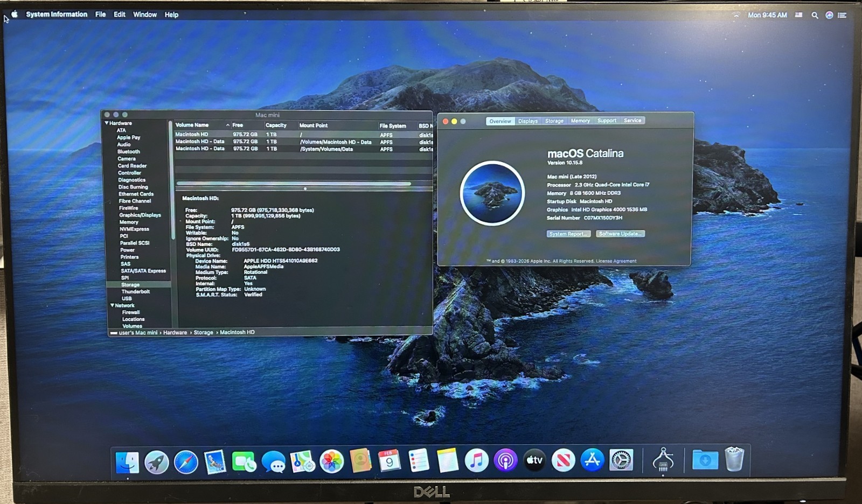862x504 pixels.
Task: Open the Trash in the dock
Action: pyautogui.click(x=734, y=460)
